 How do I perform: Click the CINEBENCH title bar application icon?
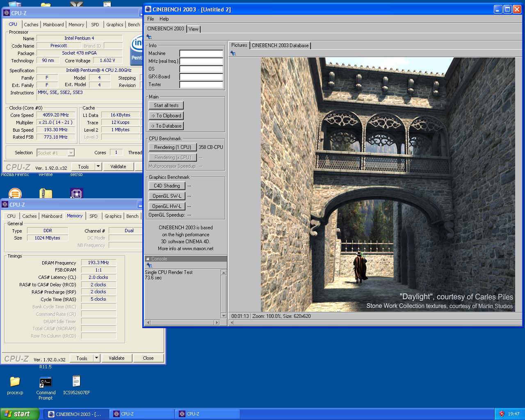click(148, 9)
